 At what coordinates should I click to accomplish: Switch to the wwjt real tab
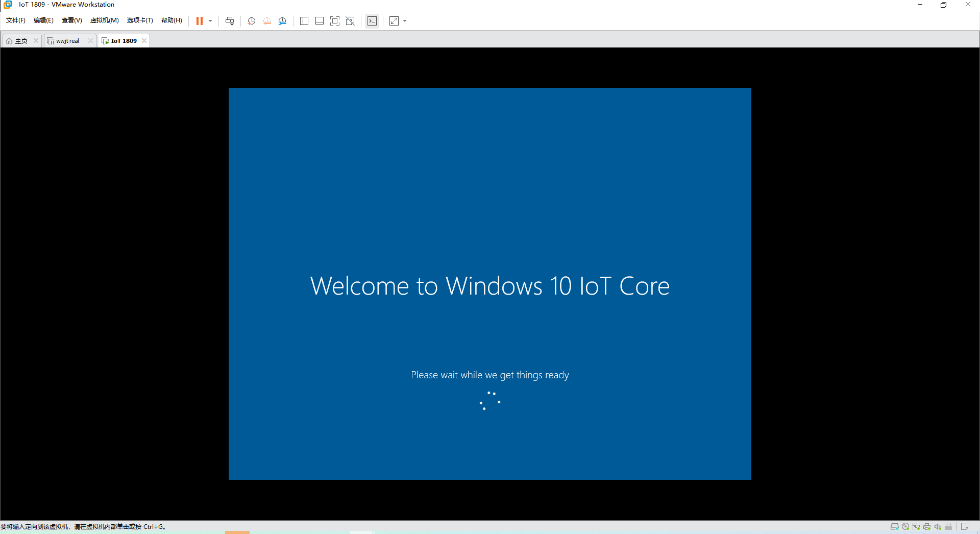66,40
